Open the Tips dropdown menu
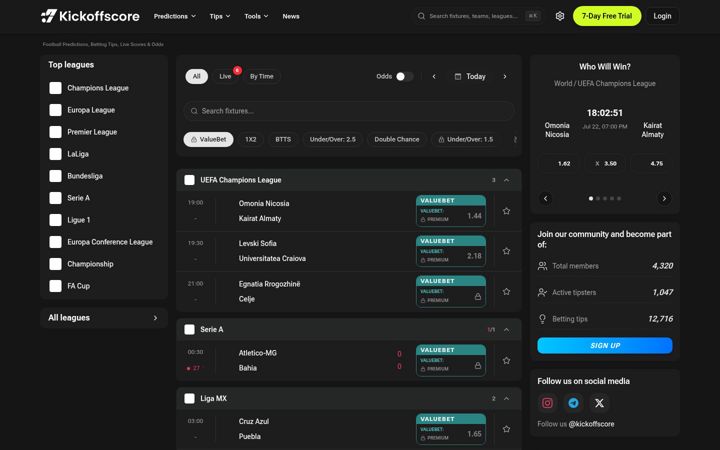Viewport: 720px width, 450px height. tap(220, 16)
